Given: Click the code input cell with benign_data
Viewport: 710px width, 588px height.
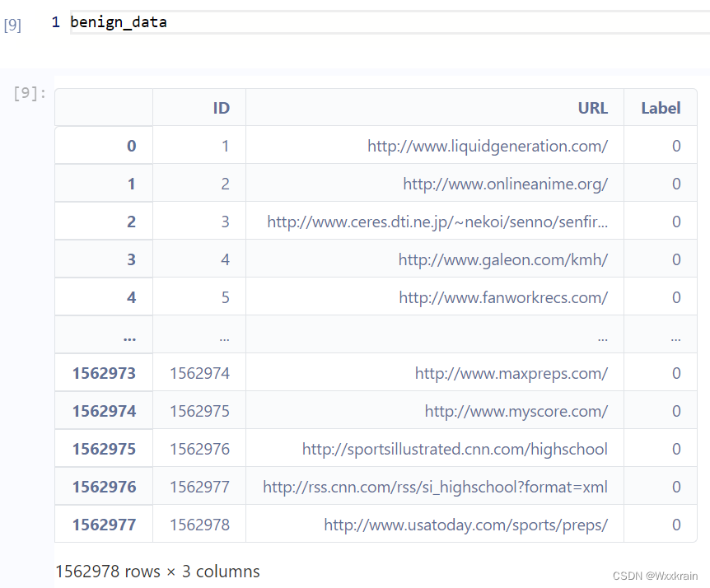Looking at the screenshot, I should click(x=390, y=22).
